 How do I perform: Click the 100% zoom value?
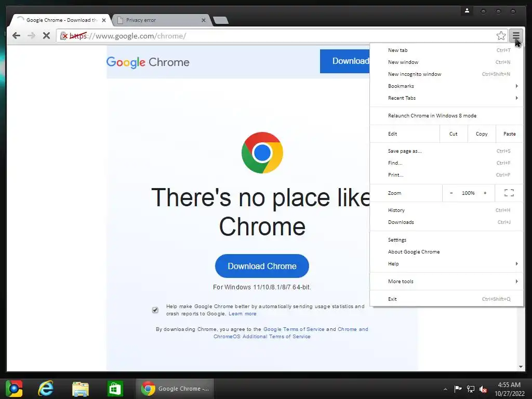point(468,193)
